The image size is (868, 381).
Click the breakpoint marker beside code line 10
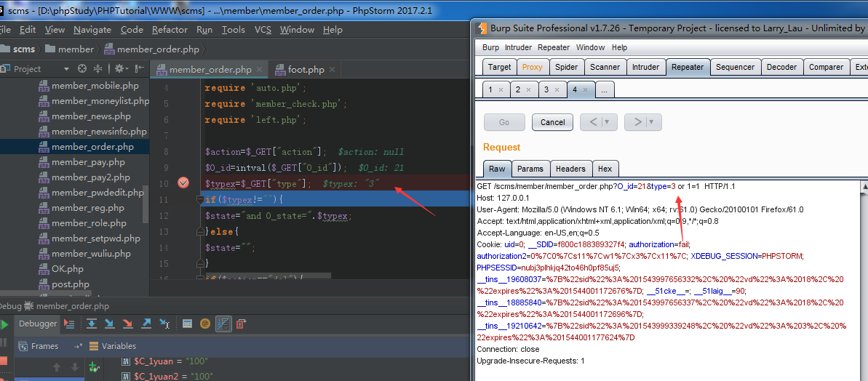click(183, 183)
